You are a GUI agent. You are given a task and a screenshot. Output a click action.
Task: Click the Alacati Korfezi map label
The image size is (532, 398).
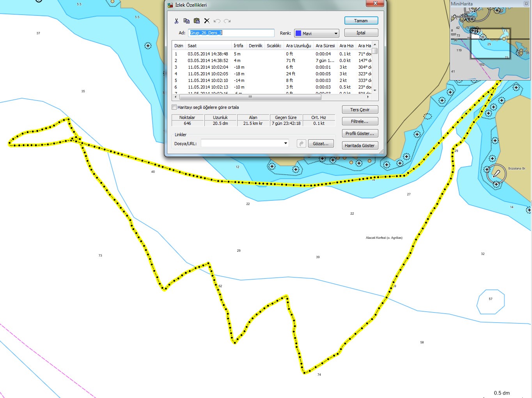tap(384, 238)
